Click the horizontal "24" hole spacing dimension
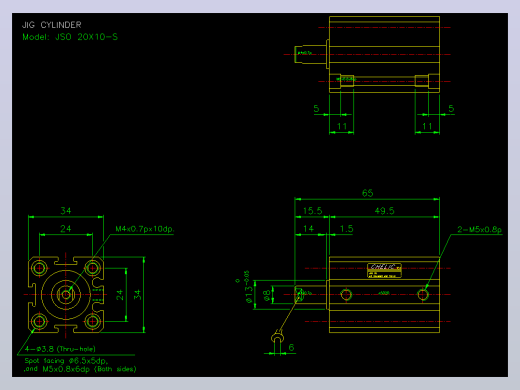Image resolution: width=520 pixels, height=390 pixels. tap(66, 229)
